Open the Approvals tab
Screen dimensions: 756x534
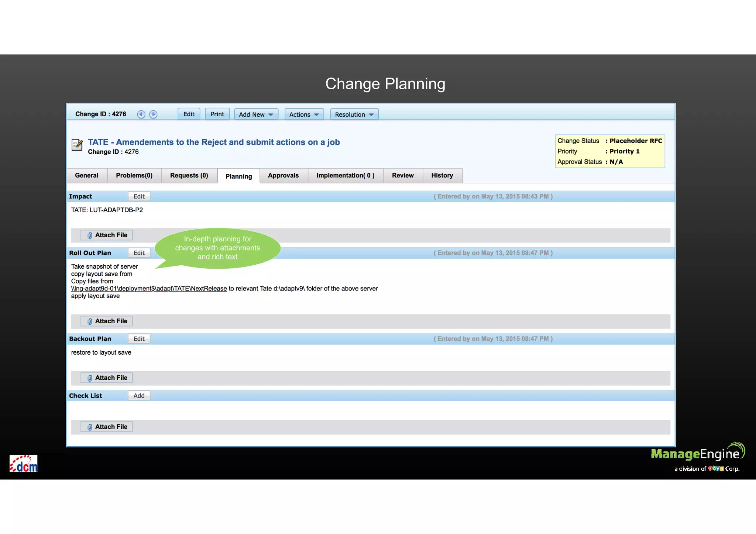[283, 175]
